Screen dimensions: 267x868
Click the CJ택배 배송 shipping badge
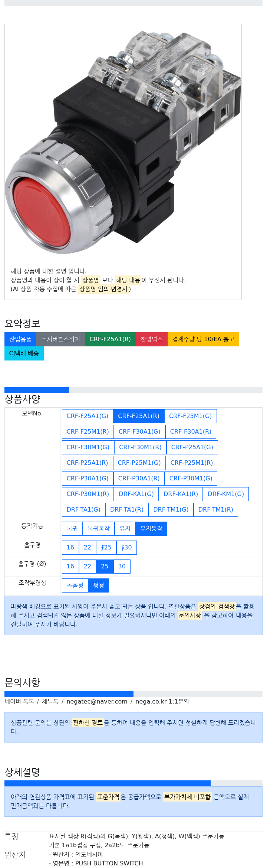pos(24,353)
